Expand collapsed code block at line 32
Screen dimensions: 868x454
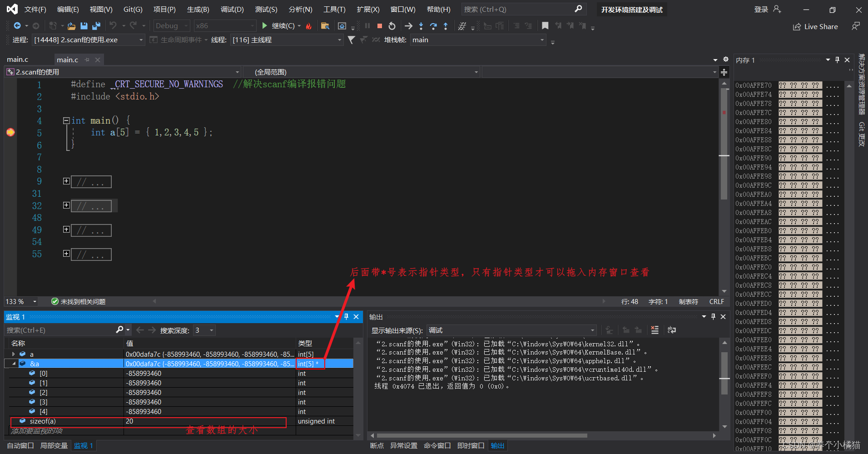(66, 205)
